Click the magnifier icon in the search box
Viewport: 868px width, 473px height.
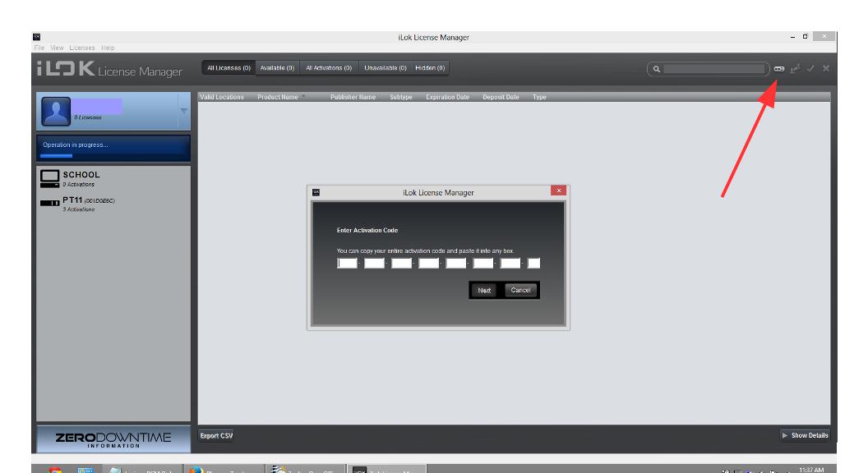[657, 69]
